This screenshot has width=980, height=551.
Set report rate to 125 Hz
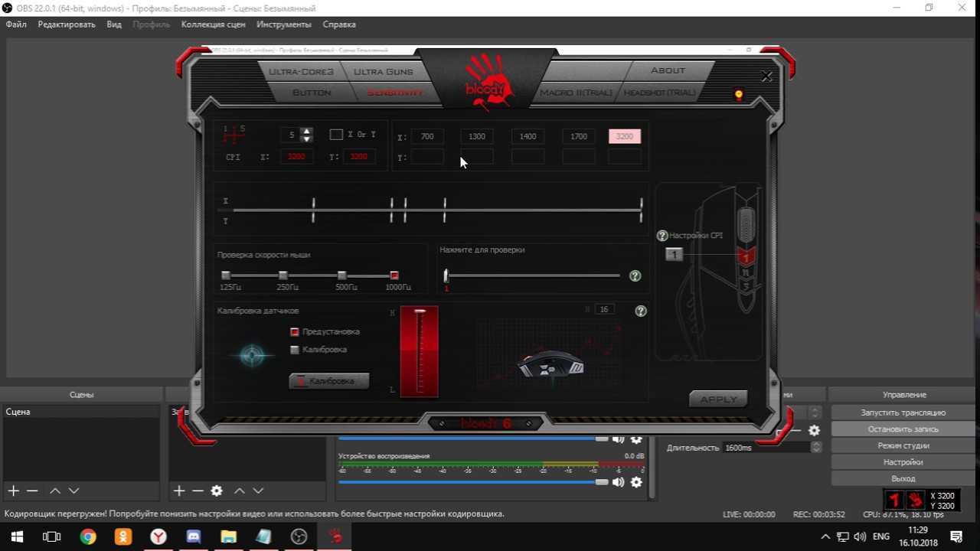pyautogui.click(x=226, y=275)
